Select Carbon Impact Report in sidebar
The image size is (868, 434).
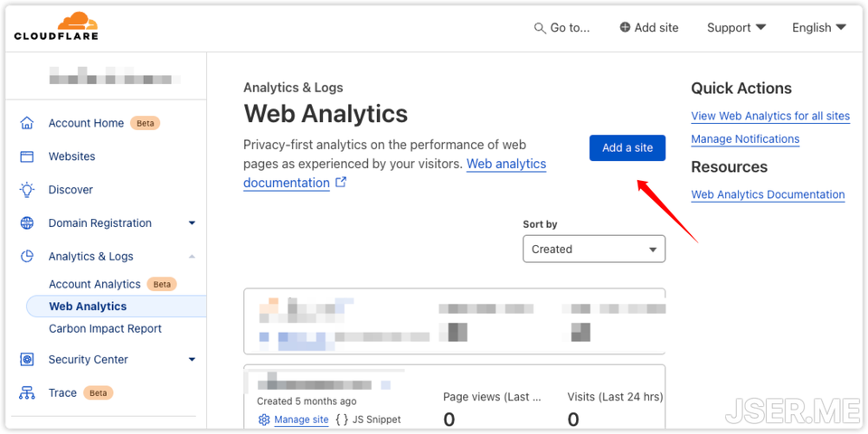(105, 329)
